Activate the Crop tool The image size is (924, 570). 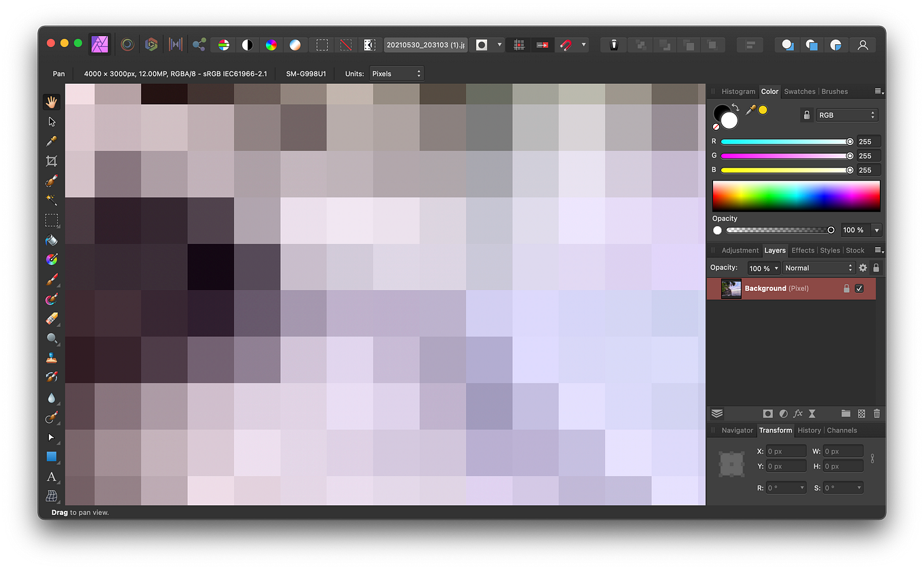[52, 161]
